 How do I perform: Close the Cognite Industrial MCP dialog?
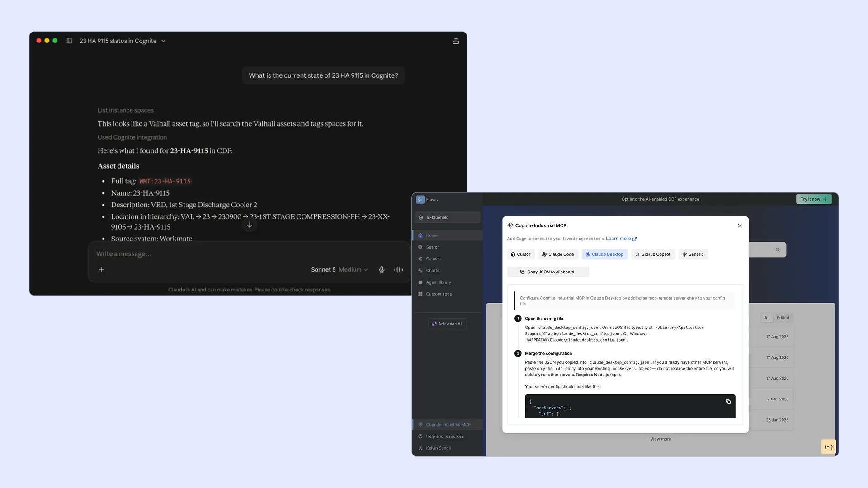tap(740, 225)
